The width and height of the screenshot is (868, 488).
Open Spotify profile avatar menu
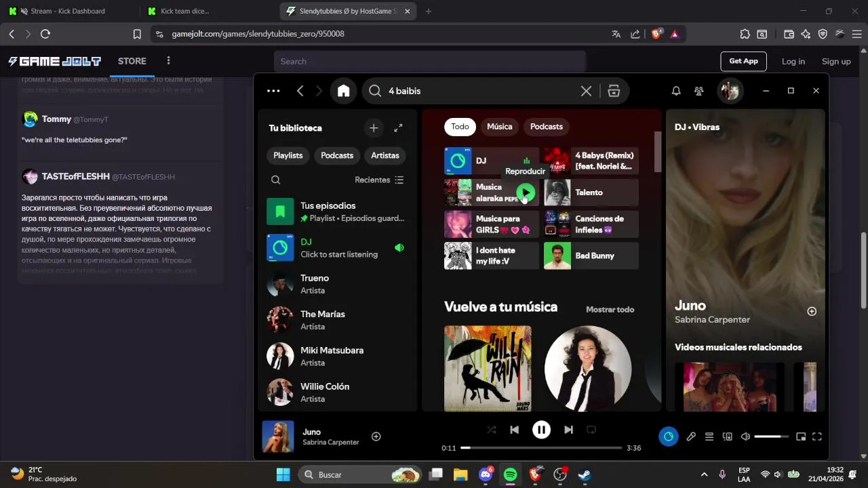(x=730, y=91)
